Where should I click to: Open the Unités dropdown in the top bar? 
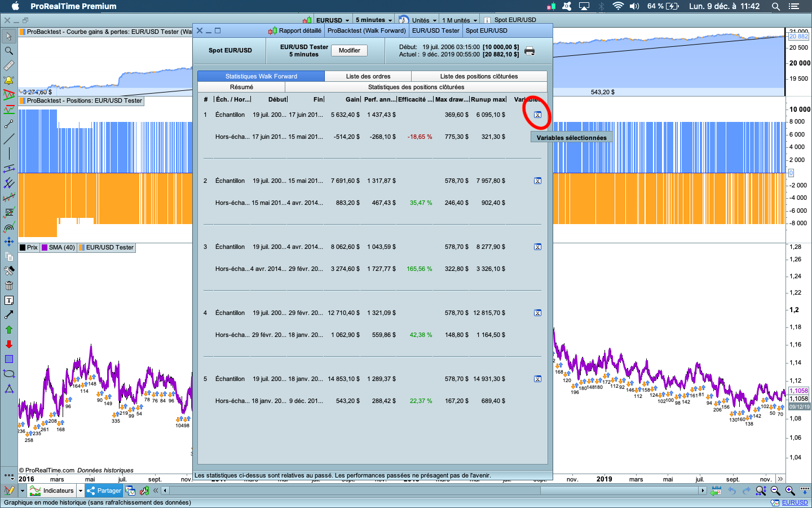[x=423, y=20]
